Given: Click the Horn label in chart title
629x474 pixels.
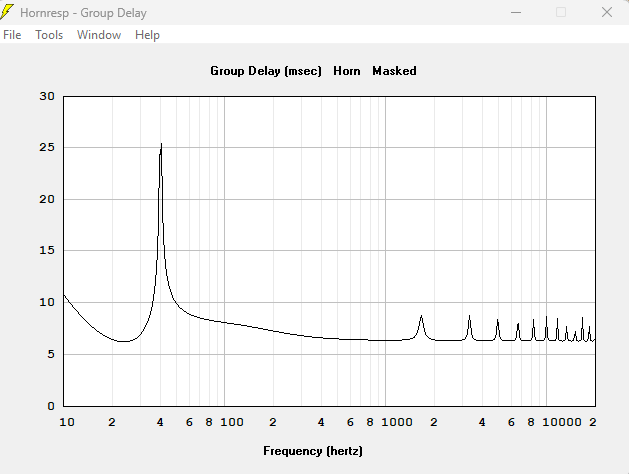Looking at the screenshot, I should point(347,71).
